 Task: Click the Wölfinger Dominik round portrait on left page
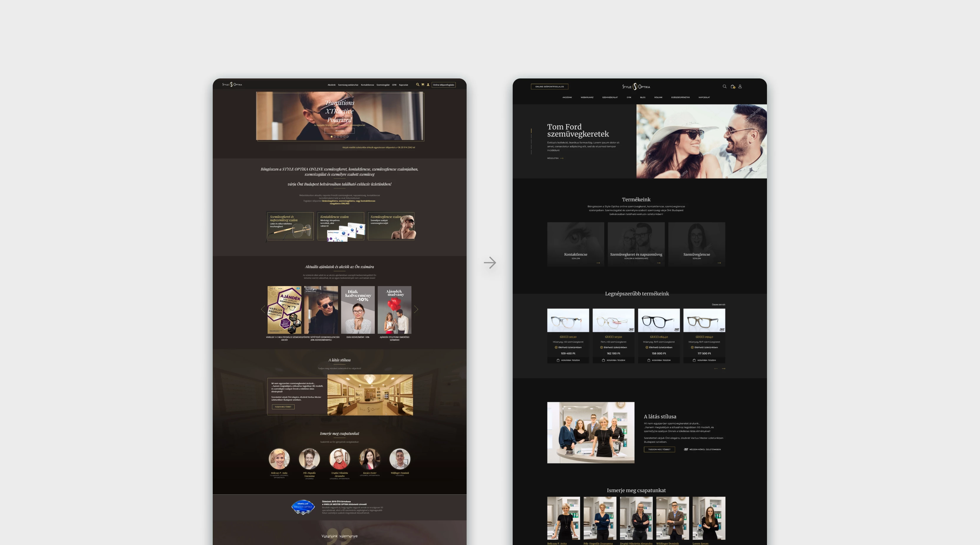[400, 459]
